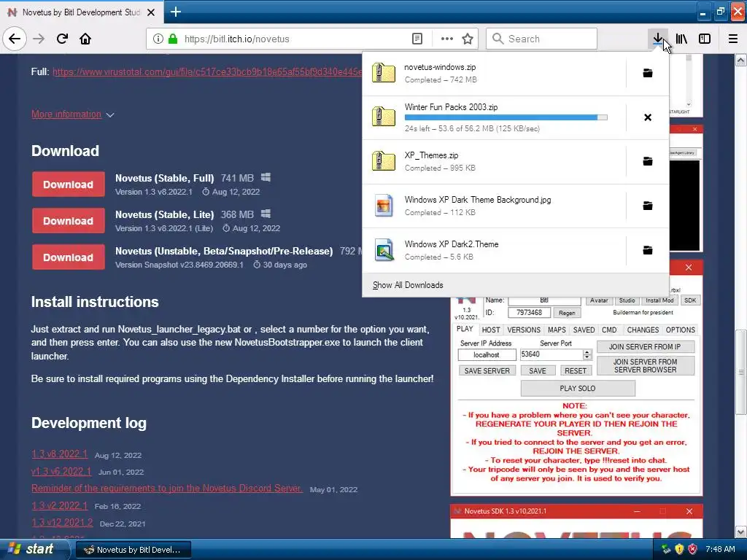Open the 1.3 v8.2022.1 devlog link

click(60, 454)
